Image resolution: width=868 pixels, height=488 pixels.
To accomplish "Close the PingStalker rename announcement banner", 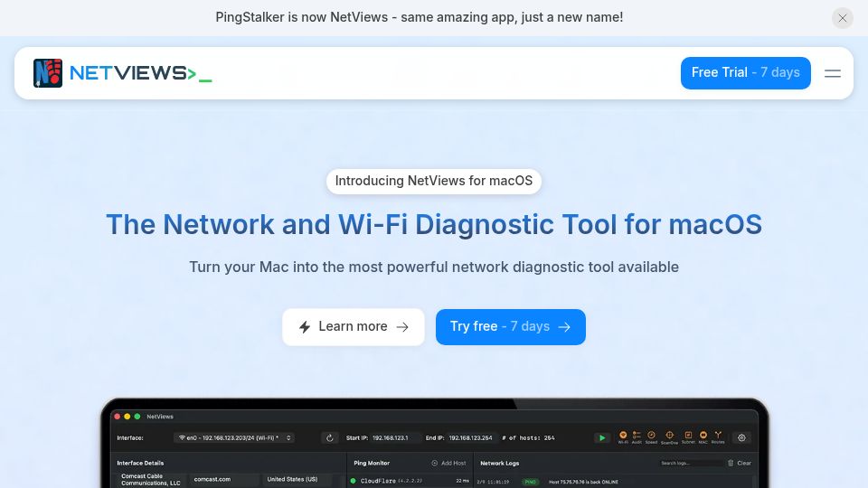I will [x=842, y=18].
